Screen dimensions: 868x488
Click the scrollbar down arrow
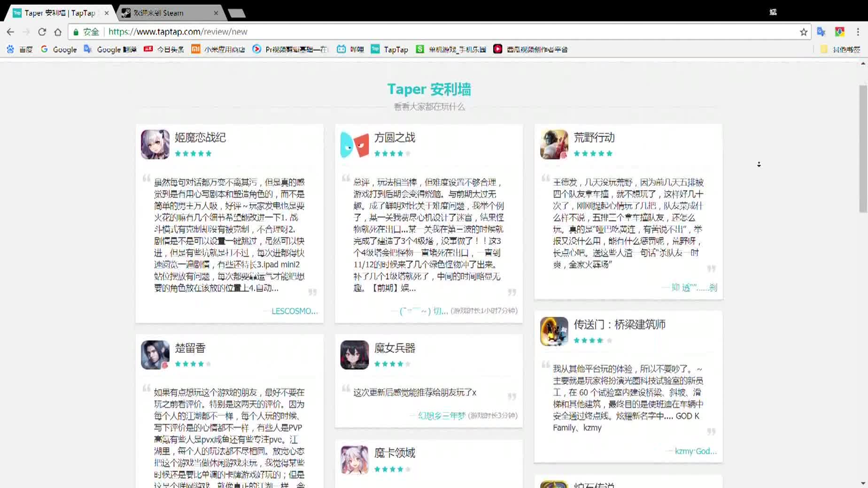click(863, 483)
